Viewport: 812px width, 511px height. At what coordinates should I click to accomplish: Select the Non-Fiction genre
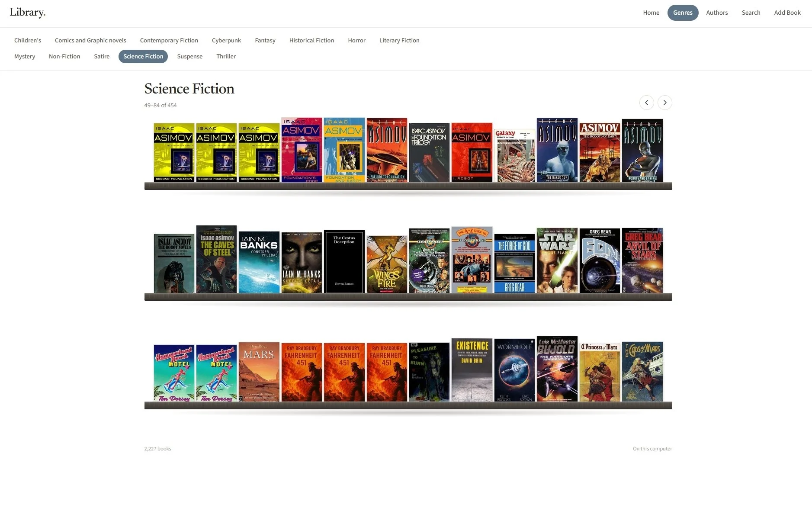[64, 56]
